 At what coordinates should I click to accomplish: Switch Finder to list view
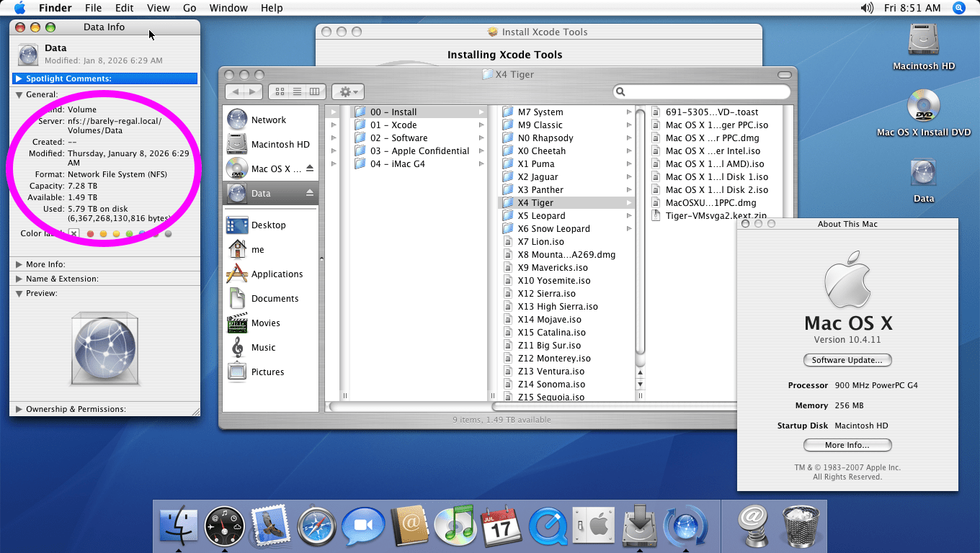click(297, 91)
